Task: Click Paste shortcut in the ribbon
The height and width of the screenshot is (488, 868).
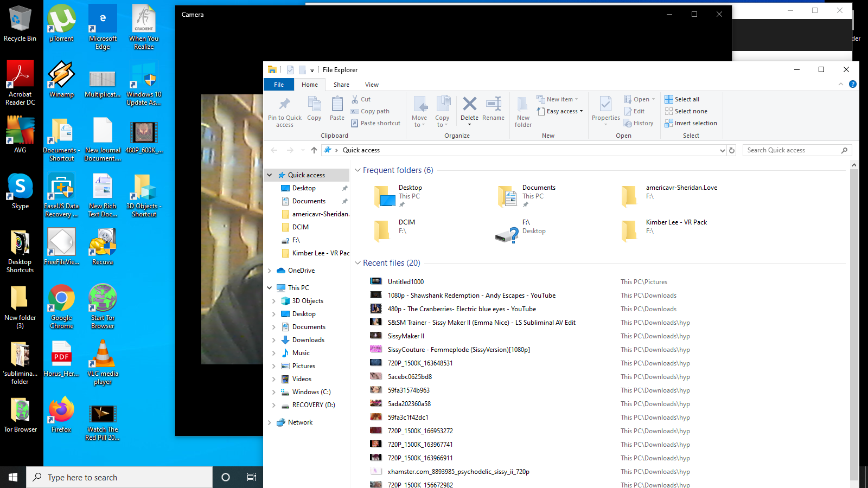Action: 375,123
